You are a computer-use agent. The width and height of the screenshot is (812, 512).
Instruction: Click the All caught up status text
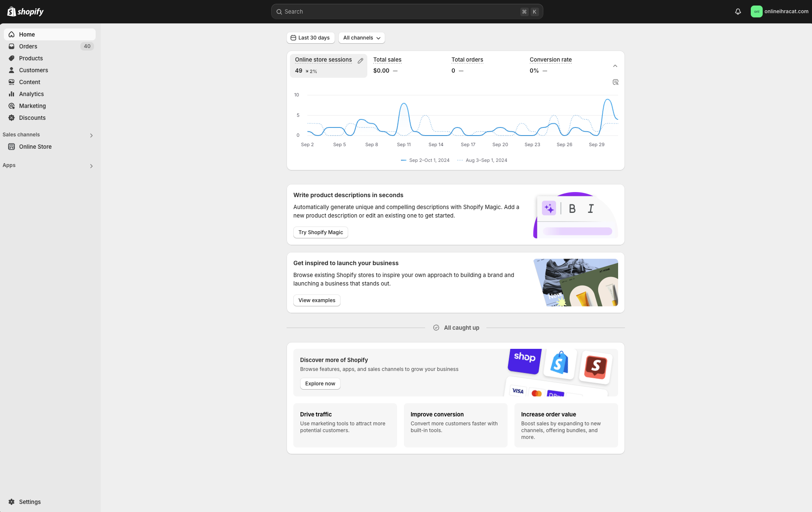tap(462, 328)
